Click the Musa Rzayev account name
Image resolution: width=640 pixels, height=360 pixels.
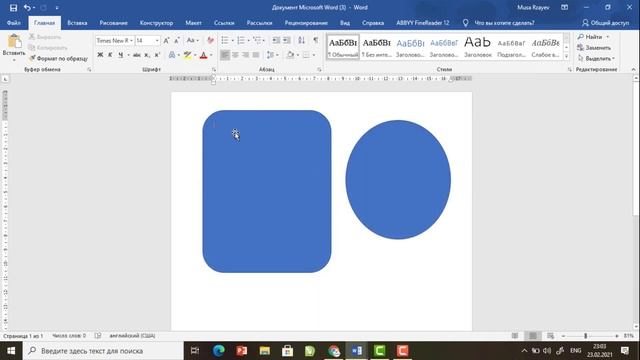point(533,7)
